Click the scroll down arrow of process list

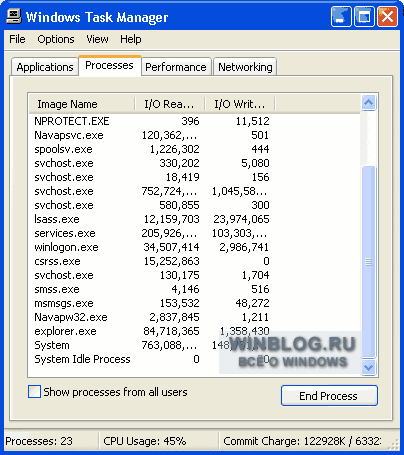pyautogui.click(x=369, y=367)
